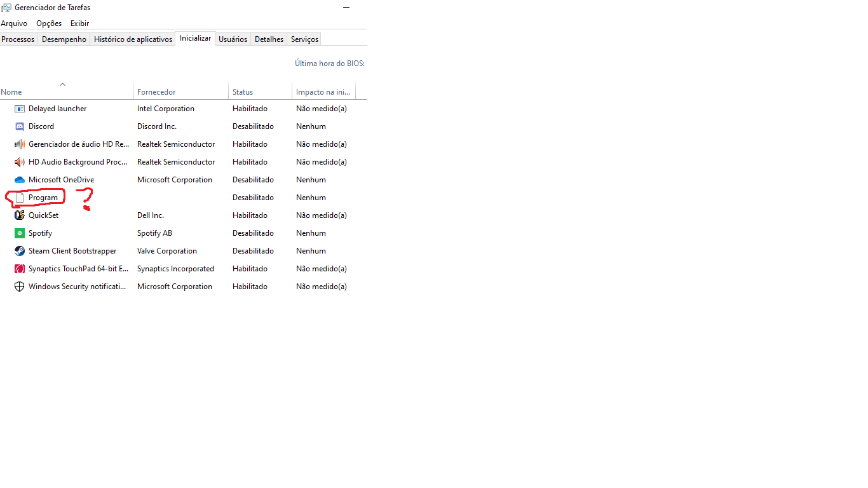Image resolution: width=868 pixels, height=488 pixels.
Task: Select the Windows Security notification entry name
Action: [78, 287]
